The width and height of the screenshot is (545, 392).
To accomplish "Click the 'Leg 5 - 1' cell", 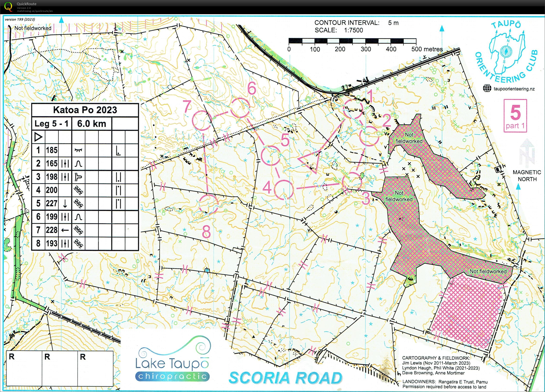I will pos(52,124).
